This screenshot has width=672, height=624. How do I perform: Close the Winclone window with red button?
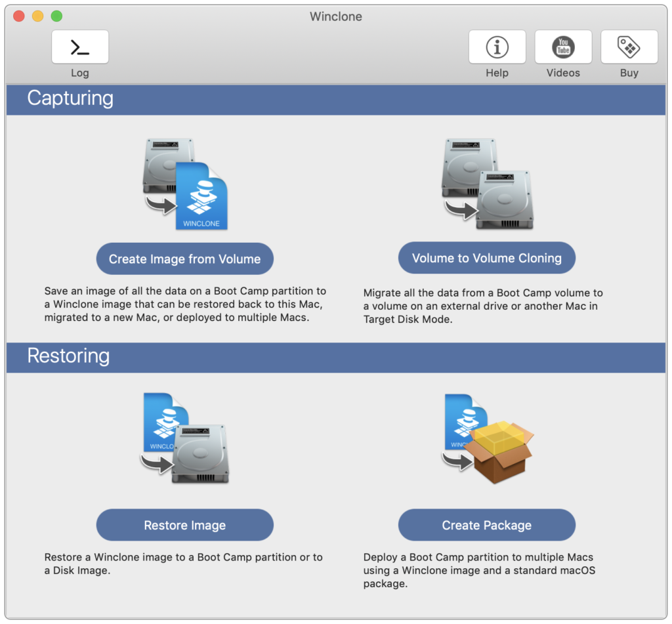pos(19,16)
